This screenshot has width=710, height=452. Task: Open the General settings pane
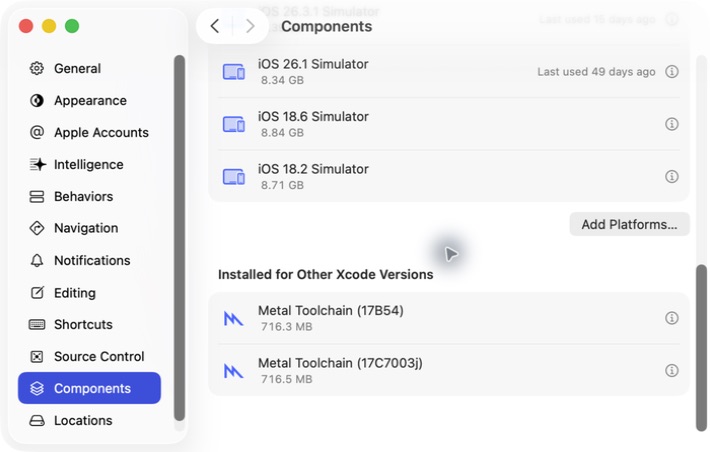[89, 68]
